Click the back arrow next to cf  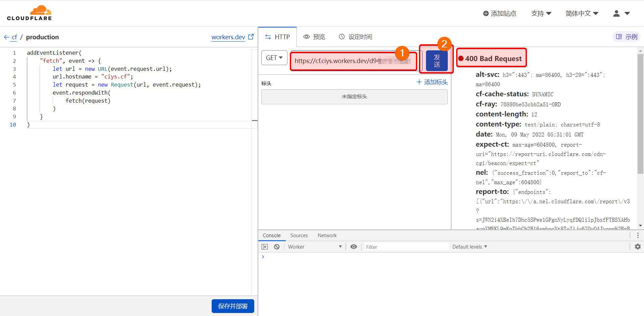click(x=7, y=37)
